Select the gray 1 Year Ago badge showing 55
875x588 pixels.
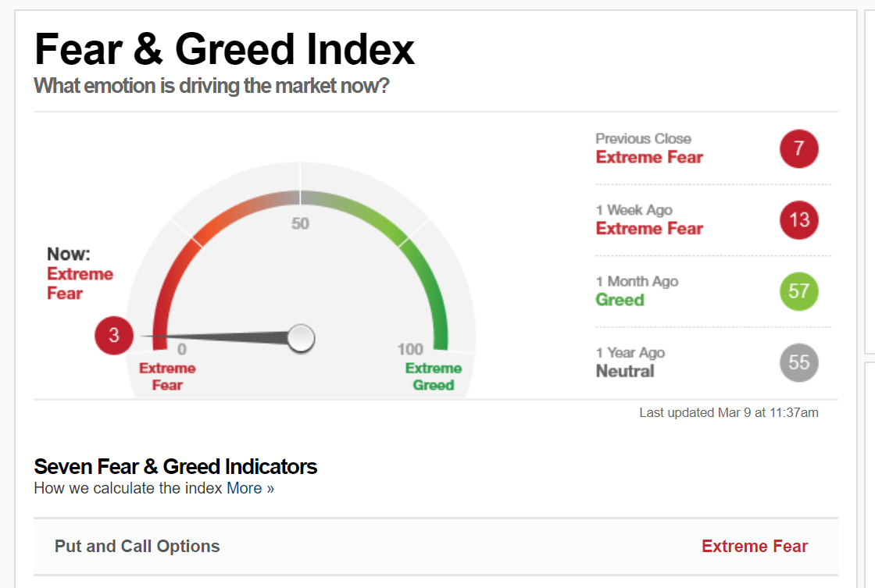pyautogui.click(x=798, y=362)
